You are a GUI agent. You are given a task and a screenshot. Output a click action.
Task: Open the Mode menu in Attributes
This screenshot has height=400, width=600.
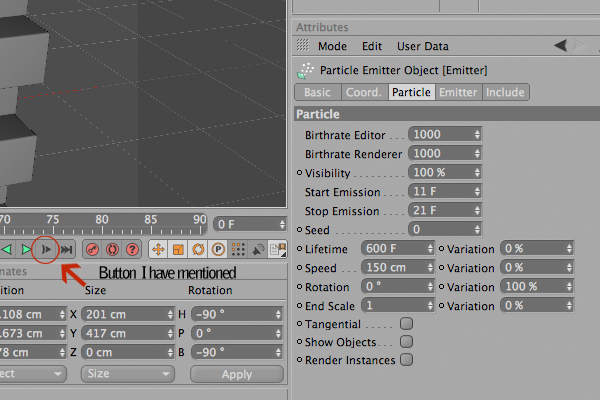(332, 46)
